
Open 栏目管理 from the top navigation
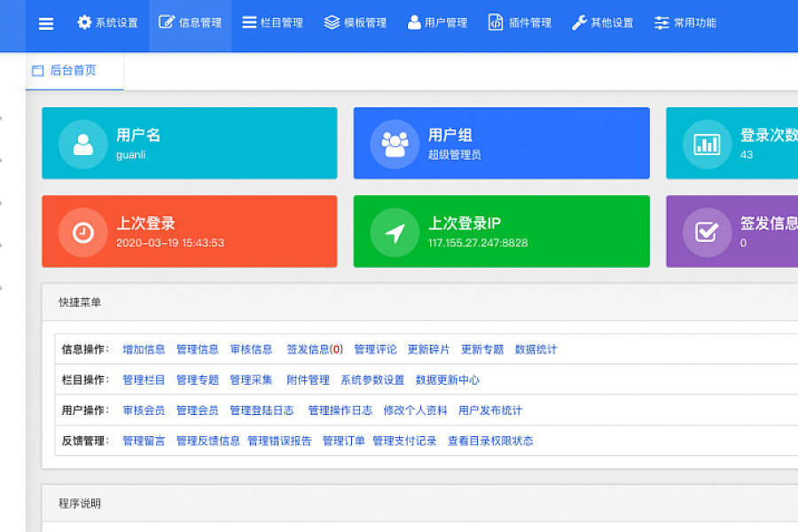272,23
